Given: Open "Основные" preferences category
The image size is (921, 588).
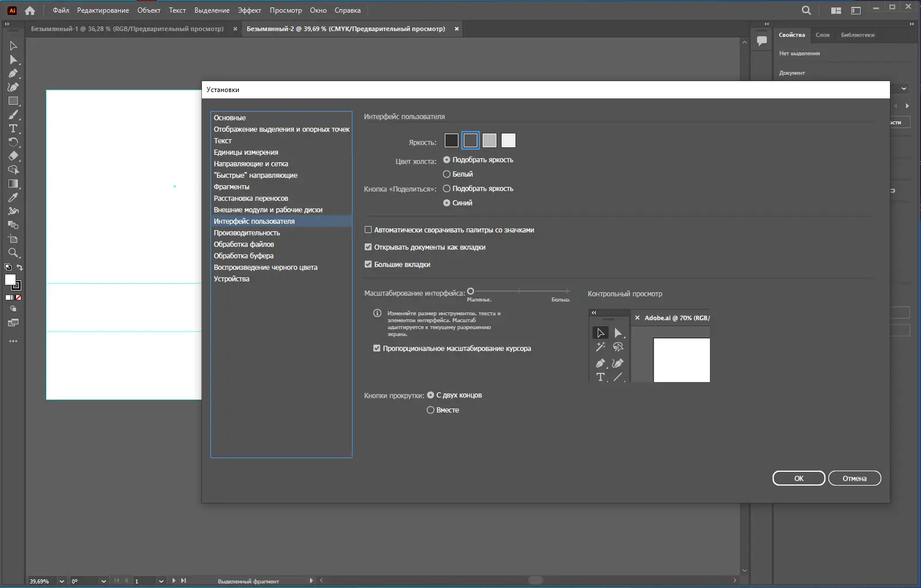Looking at the screenshot, I should click(282, 118).
